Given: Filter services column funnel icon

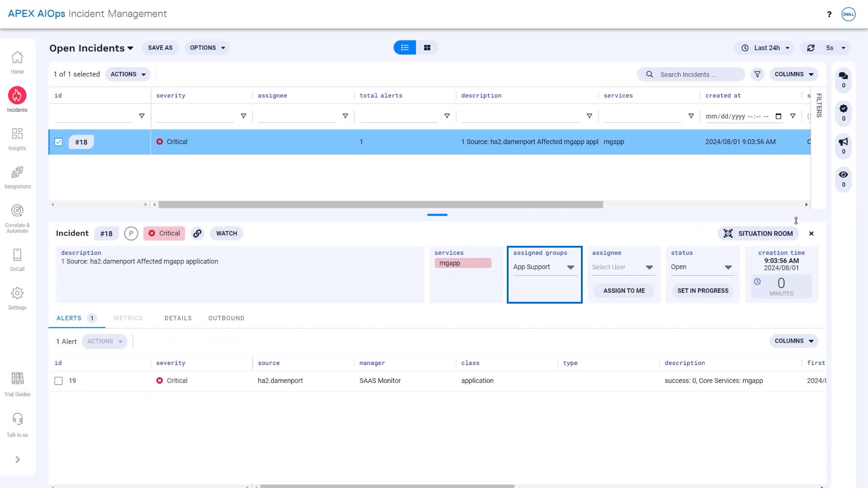Looking at the screenshot, I should pyautogui.click(x=691, y=116).
